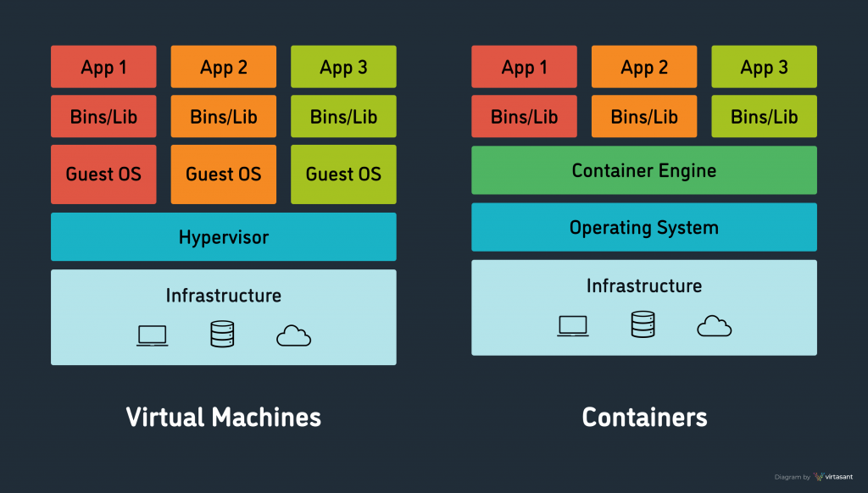
Task: Click the Virtual Machines heading
Action: 223,417
